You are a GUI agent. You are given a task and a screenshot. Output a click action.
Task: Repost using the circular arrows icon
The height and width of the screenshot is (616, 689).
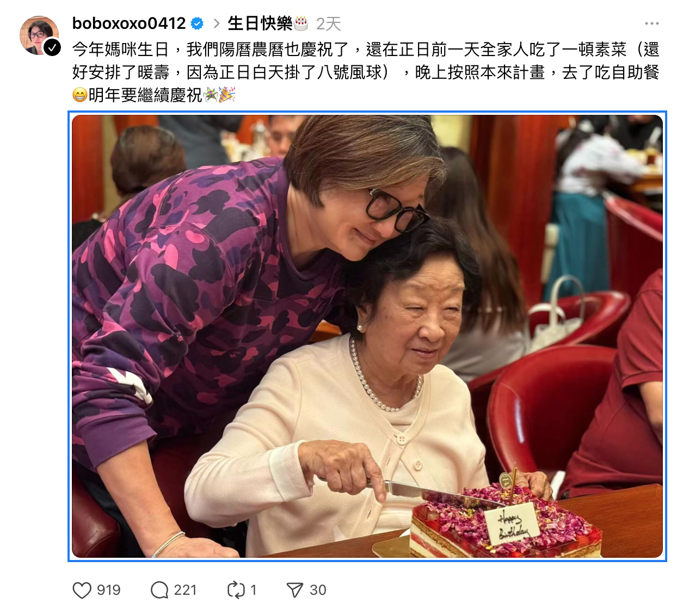point(236,590)
